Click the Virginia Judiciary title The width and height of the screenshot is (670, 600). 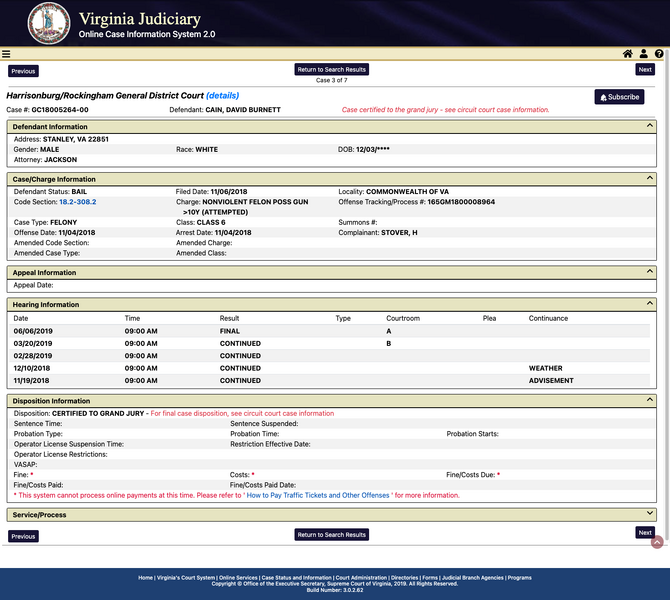140,19
